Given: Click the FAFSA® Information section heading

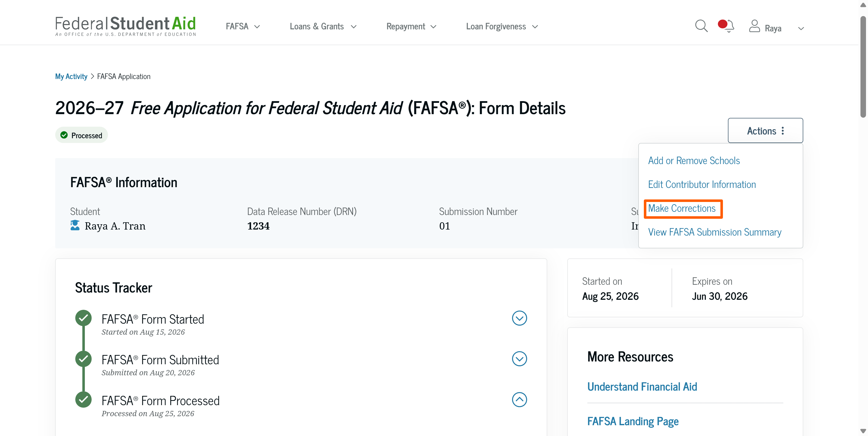Looking at the screenshot, I should pos(124,182).
